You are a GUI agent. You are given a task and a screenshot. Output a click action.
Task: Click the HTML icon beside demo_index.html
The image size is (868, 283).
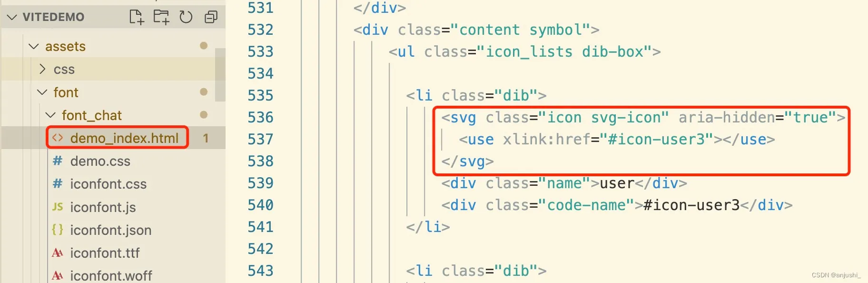pos(58,138)
